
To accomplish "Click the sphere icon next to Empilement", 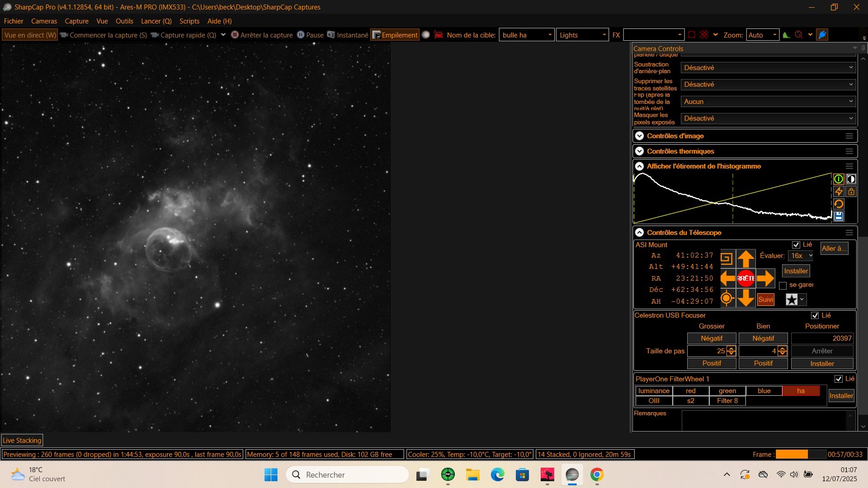I will click(425, 35).
